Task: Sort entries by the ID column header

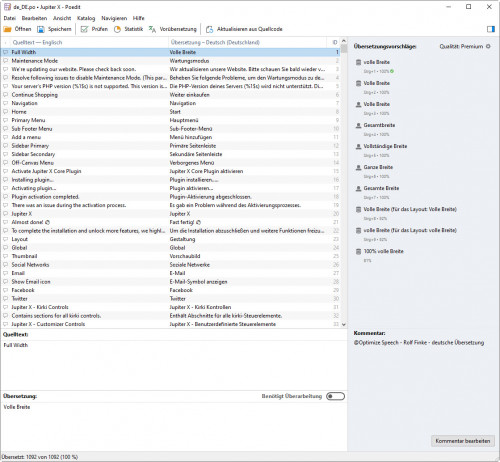Action: (x=335, y=42)
